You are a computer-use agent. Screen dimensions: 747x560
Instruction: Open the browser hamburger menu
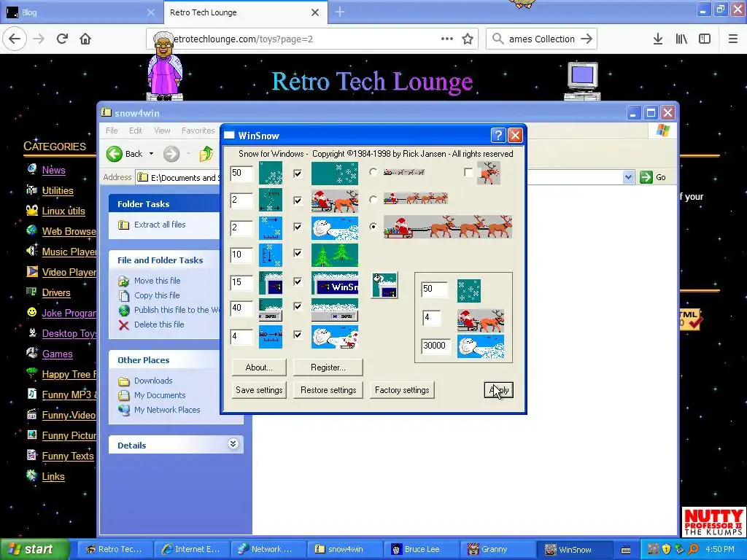(x=733, y=39)
